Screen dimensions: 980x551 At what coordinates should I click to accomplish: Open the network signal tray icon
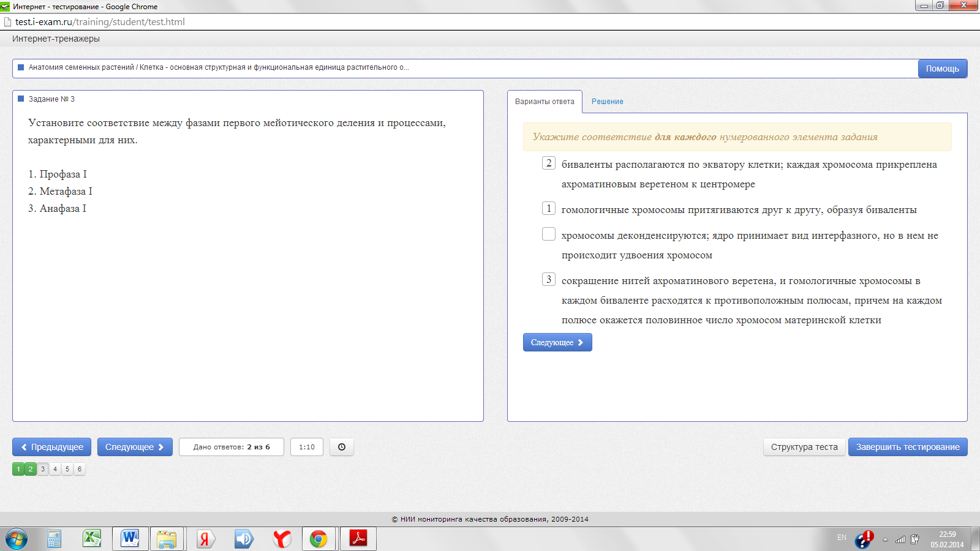click(900, 539)
